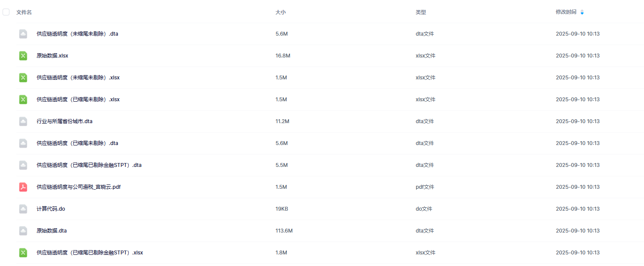Click the file icon for 行业与所属省份城市.dta
Screen dimensions: 644x266
pyautogui.click(x=23, y=121)
